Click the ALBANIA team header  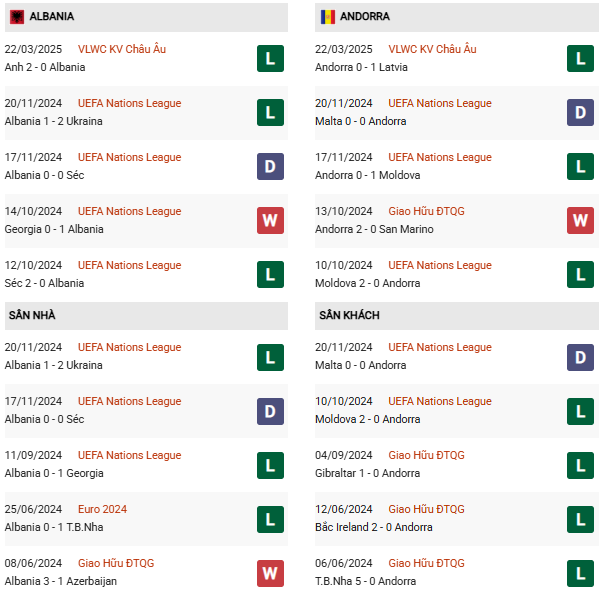(x=146, y=17)
